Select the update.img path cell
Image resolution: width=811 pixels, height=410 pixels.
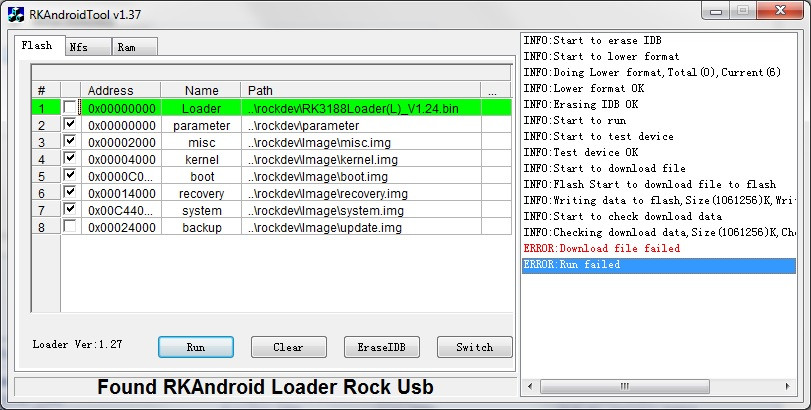[361, 228]
